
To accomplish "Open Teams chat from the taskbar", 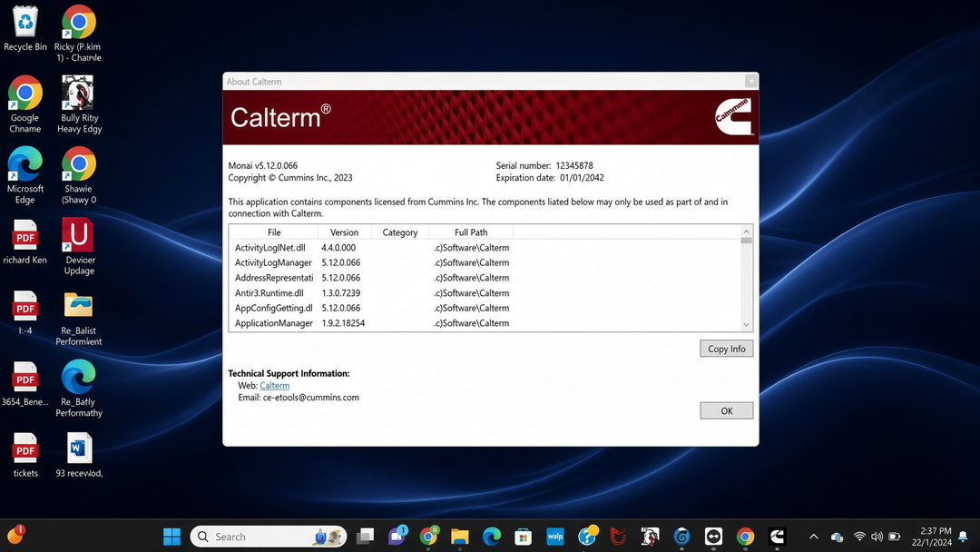I will [397, 536].
